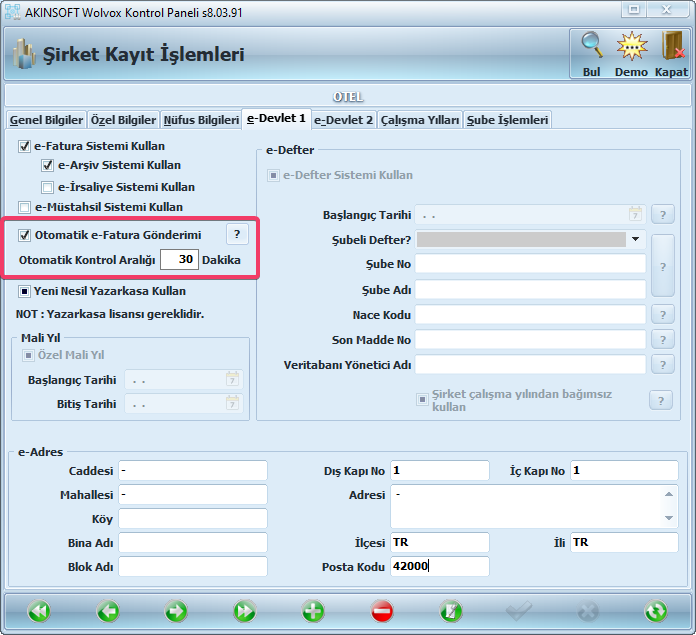Click help button beside Otomatik e-Fatura Gönderimi

tap(237, 234)
